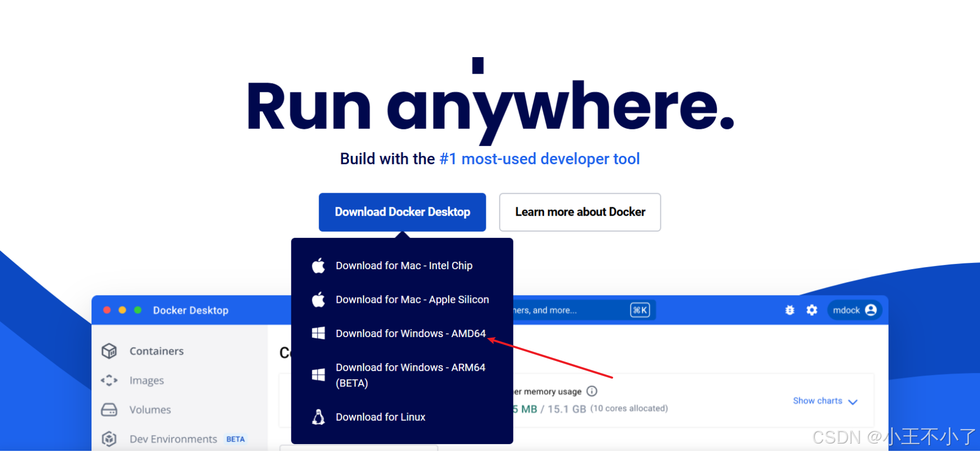The height and width of the screenshot is (454, 980).
Task: Click the Docker Desktop window title
Action: pyautogui.click(x=191, y=310)
